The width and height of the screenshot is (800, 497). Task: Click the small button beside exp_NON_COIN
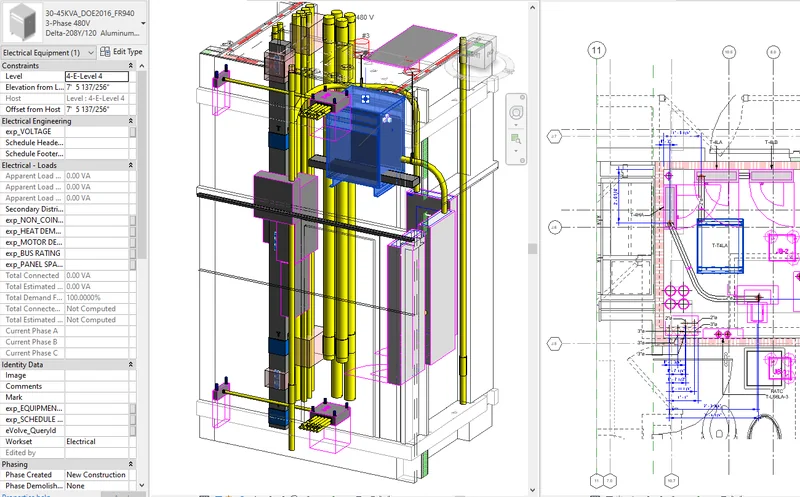point(133,220)
